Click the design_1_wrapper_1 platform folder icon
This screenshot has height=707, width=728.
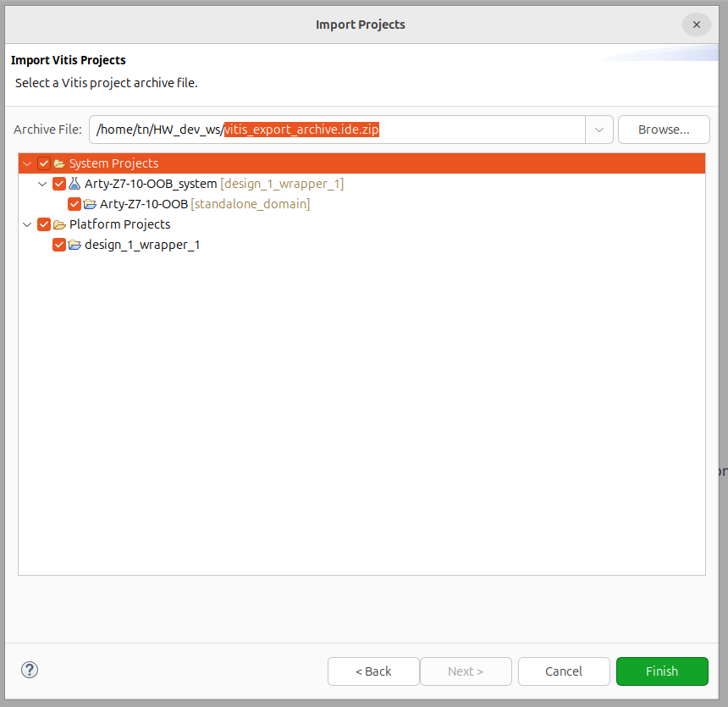point(74,245)
